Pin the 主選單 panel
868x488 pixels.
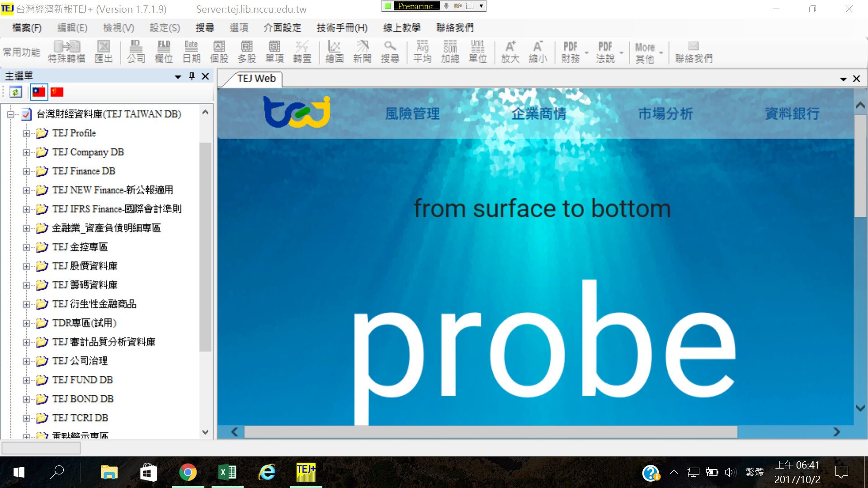(x=192, y=76)
